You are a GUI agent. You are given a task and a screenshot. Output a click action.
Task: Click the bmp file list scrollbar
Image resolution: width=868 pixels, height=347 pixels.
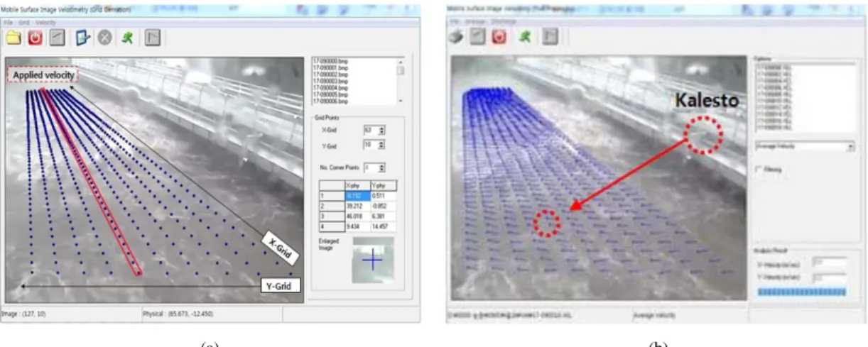click(400, 82)
